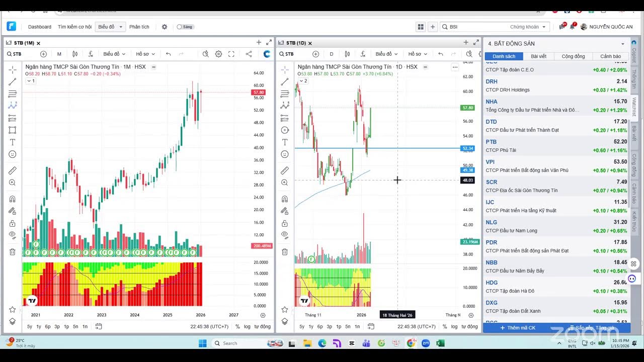Open Excel from the Windows taskbar
Viewport: 644px width, 362px height.
[440, 343]
